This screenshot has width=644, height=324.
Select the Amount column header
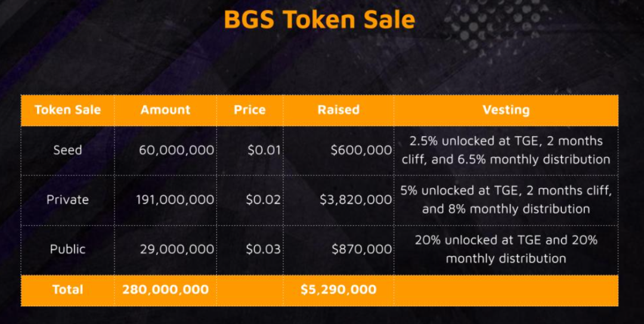[166, 110]
